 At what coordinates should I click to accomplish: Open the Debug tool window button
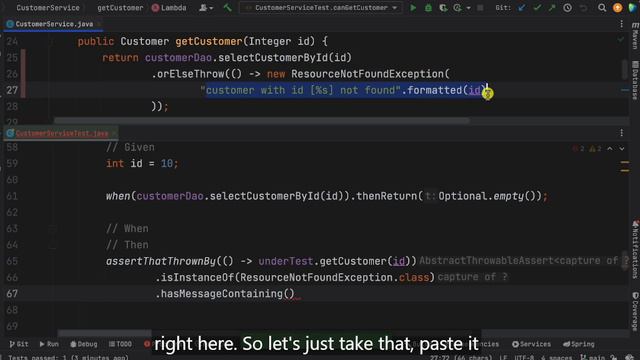[84, 344]
